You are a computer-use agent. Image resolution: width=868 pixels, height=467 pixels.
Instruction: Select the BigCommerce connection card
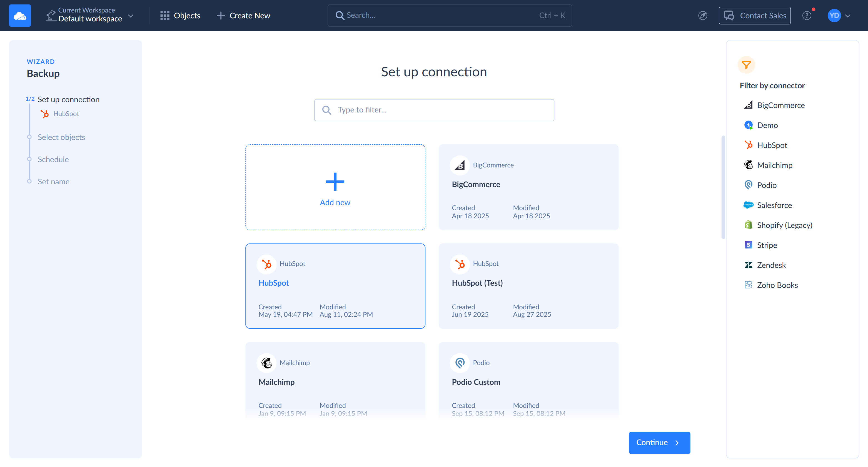[528, 187]
